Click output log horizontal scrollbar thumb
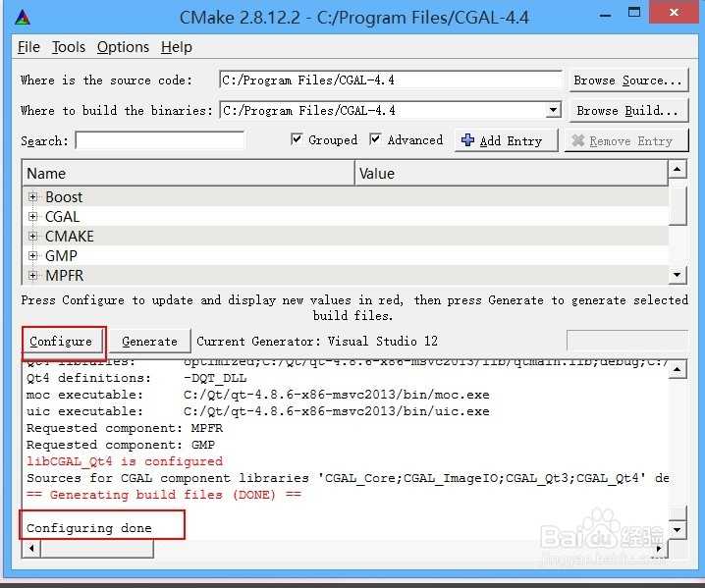This screenshot has width=705, height=588. [x=97, y=549]
